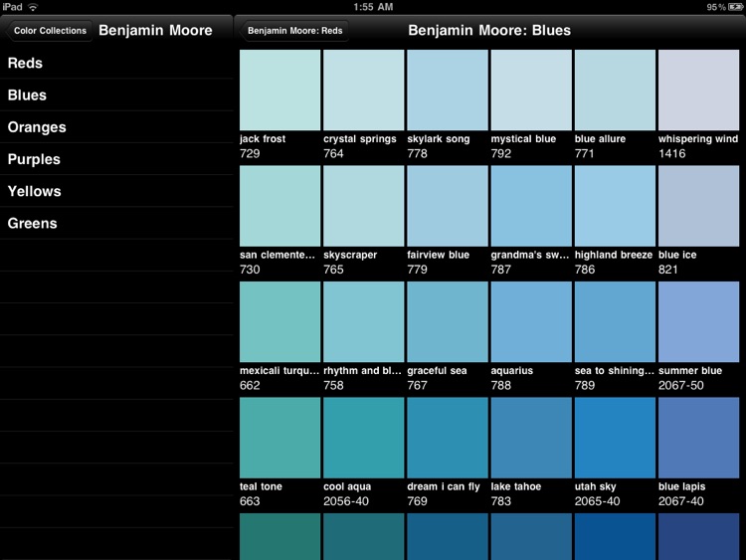The height and width of the screenshot is (560, 746).
Task: Click the "Benjamin Moore: Blues" title
Action: pyautogui.click(x=489, y=31)
